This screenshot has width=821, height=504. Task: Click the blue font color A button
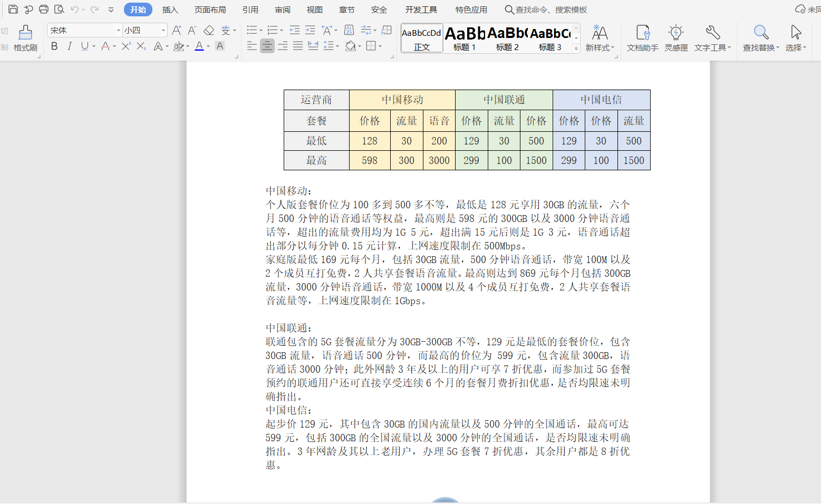(x=199, y=46)
